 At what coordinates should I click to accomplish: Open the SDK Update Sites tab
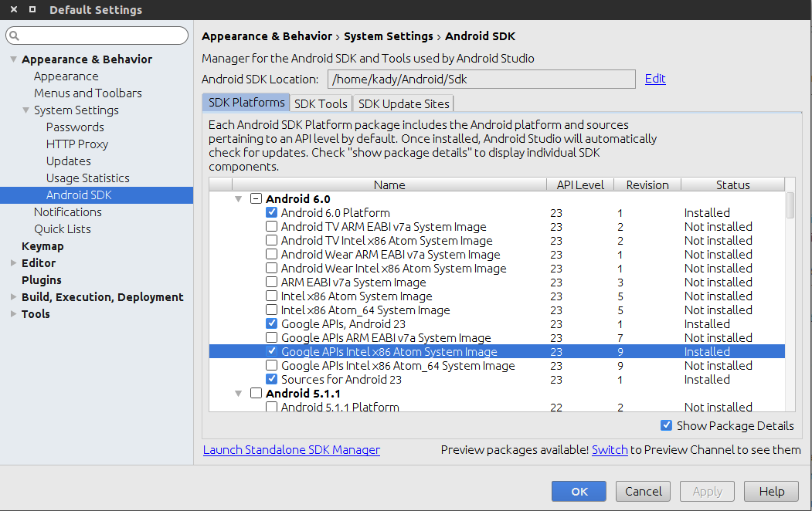tap(403, 103)
